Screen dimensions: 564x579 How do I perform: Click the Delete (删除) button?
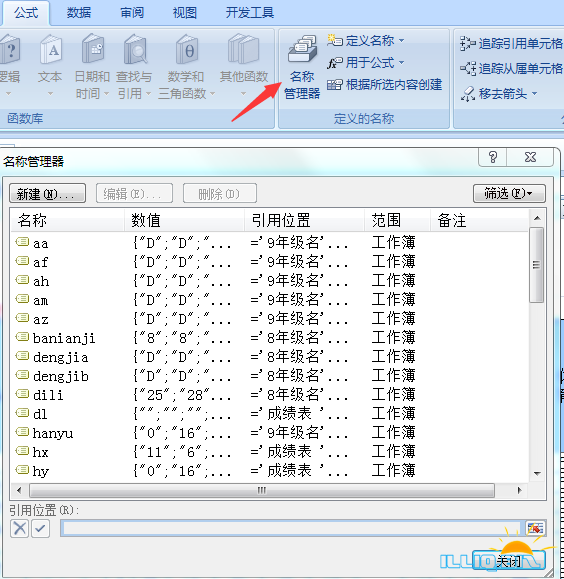220,193
